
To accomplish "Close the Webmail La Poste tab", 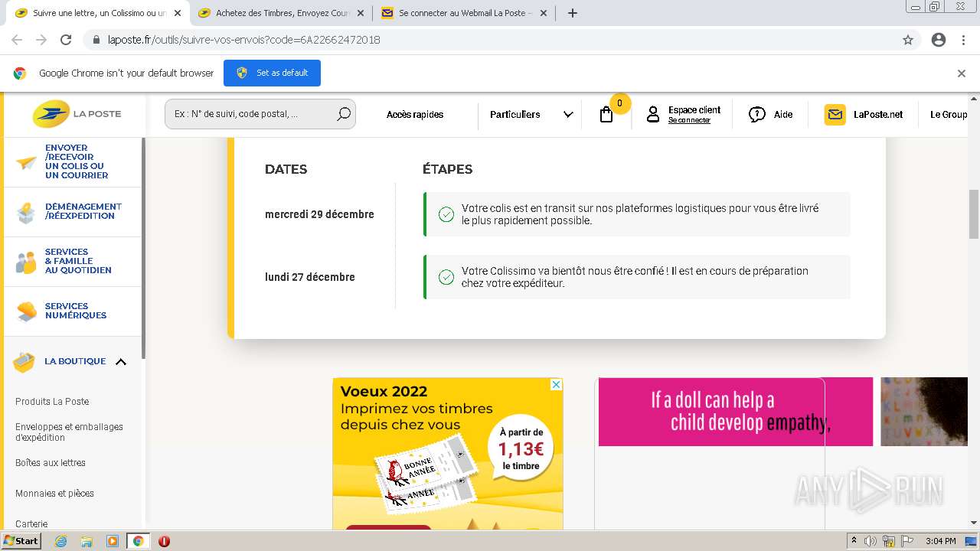I will pyautogui.click(x=544, y=13).
